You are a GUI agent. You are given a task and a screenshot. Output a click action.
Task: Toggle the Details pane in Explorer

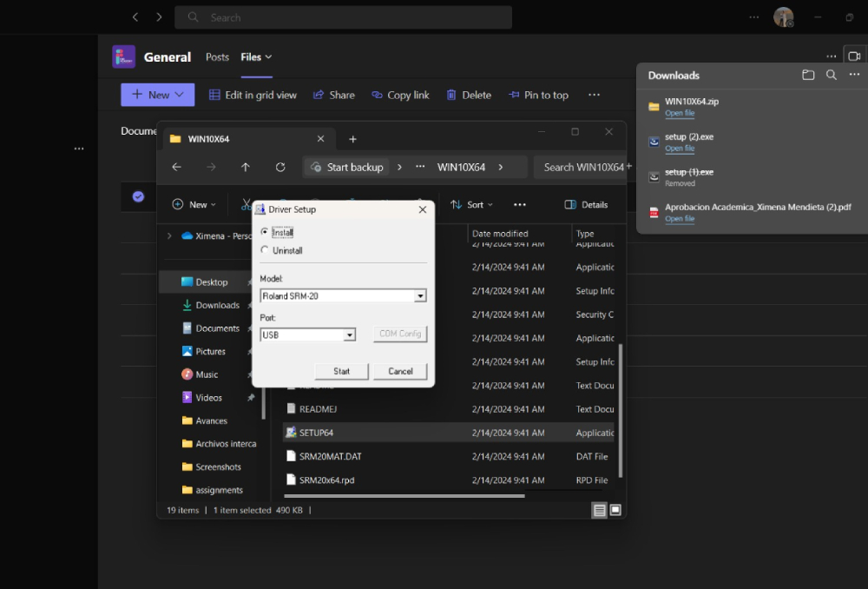click(586, 204)
